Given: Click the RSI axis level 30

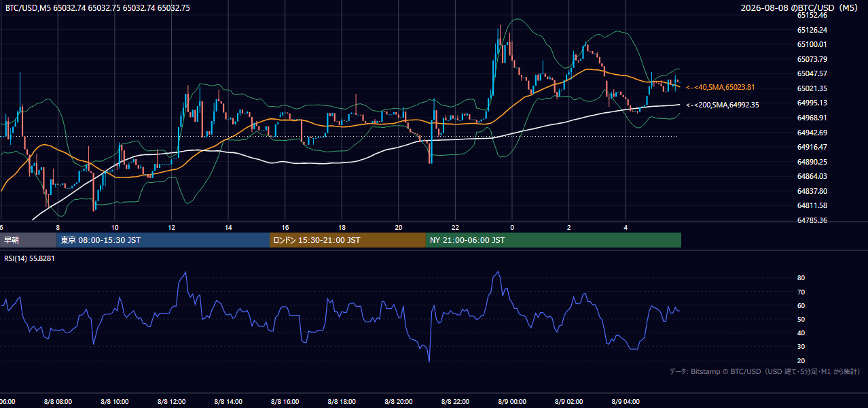Looking at the screenshot, I should click(x=801, y=347).
